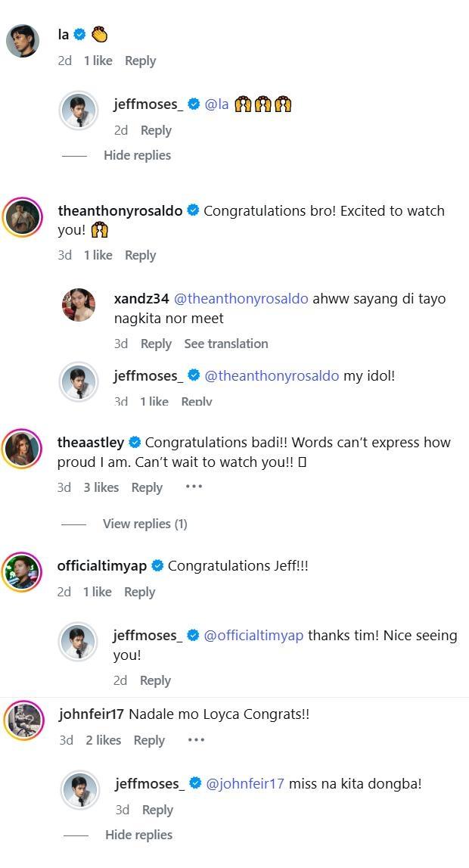The height and width of the screenshot is (868, 469).
Task: Open officialtimyap's profile picture
Action: click(x=23, y=573)
